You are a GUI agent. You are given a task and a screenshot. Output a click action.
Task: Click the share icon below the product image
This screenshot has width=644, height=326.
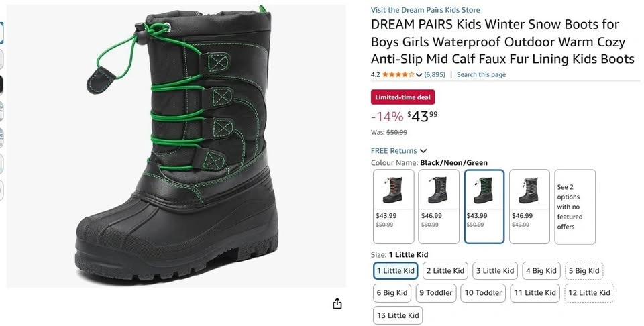pyautogui.click(x=337, y=304)
